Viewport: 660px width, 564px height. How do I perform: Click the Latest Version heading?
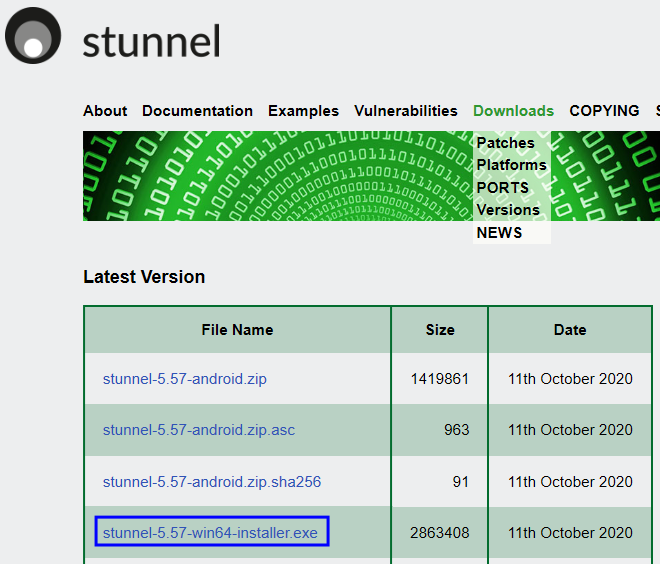coord(144,277)
